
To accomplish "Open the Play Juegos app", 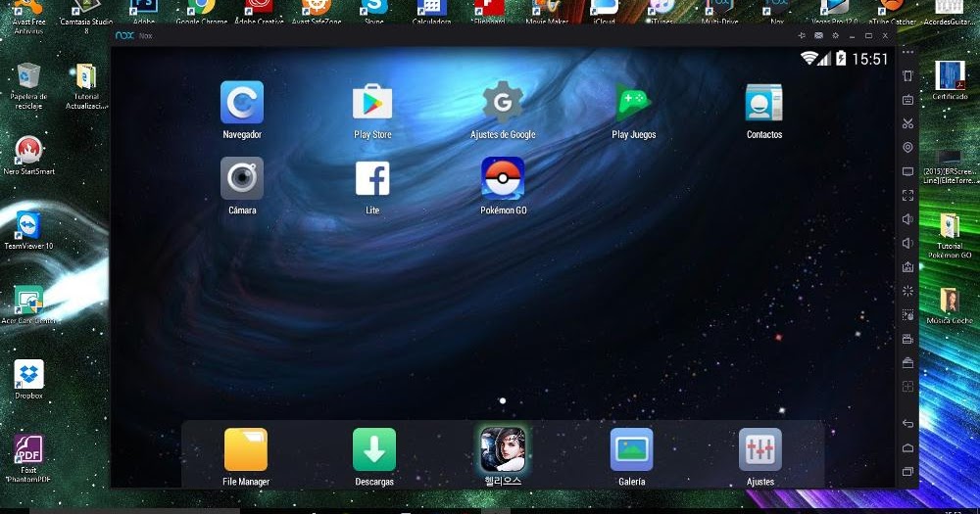I will point(633,103).
